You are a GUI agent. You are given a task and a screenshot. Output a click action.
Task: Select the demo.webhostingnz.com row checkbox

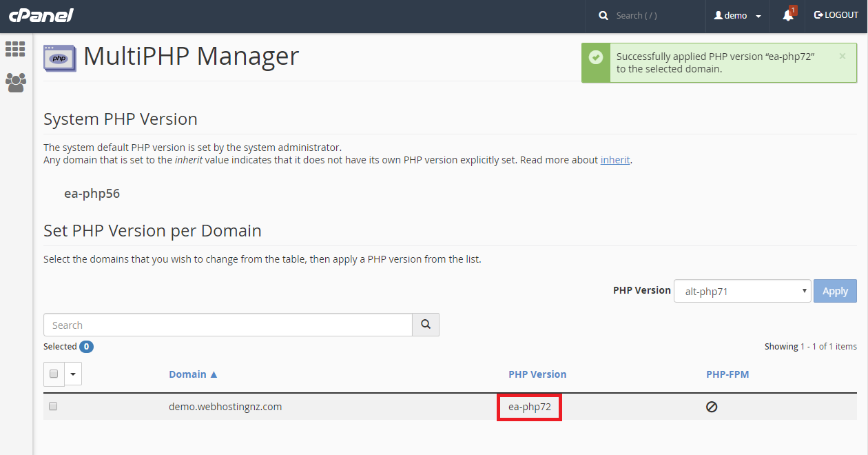(53, 407)
